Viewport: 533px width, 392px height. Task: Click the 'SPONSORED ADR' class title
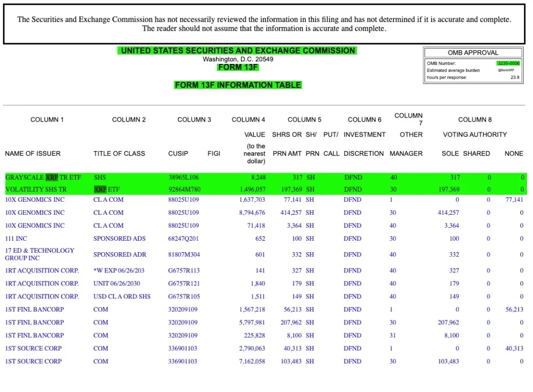click(x=120, y=255)
